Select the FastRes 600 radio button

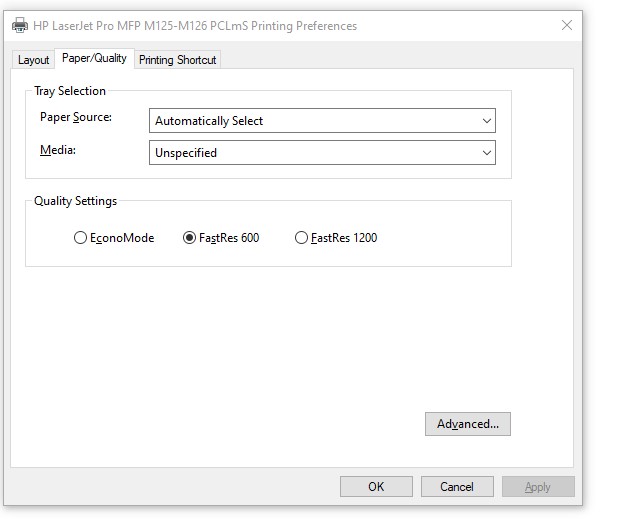point(190,238)
